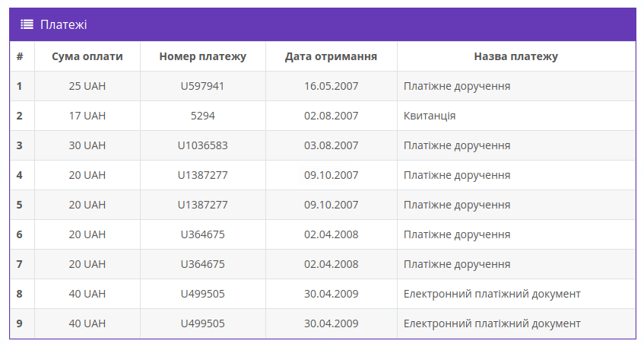The image size is (644, 344).
Task: Select the Назва платежу column header
Action: point(516,56)
